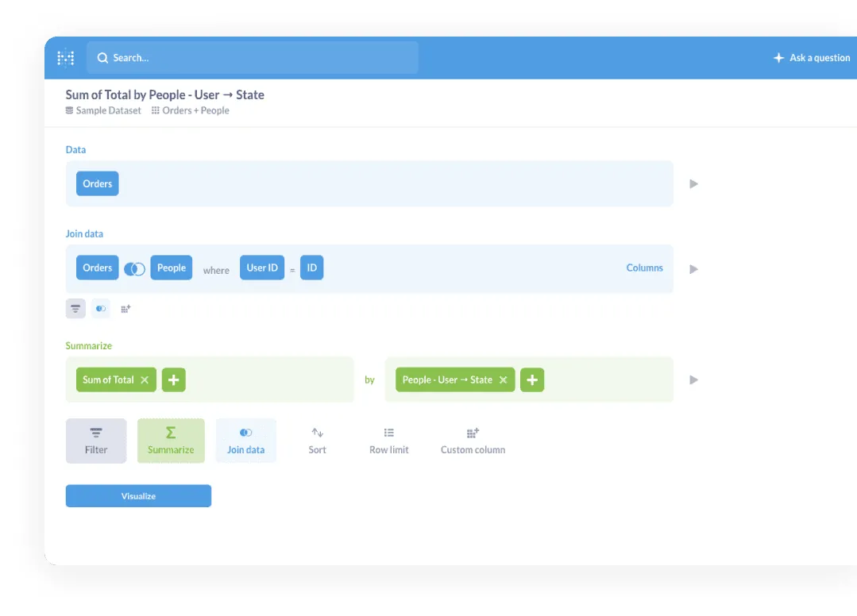Click the Visualize button

click(x=138, y=496)
